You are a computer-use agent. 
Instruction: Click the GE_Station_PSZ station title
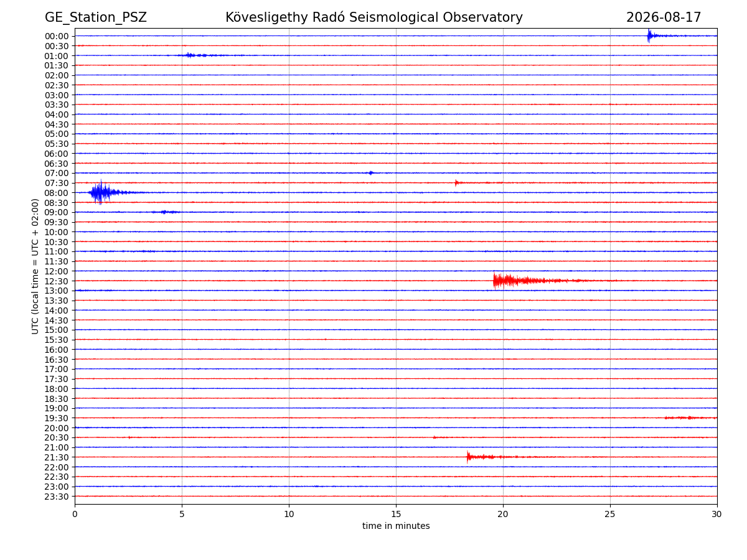tap(96, 18)
